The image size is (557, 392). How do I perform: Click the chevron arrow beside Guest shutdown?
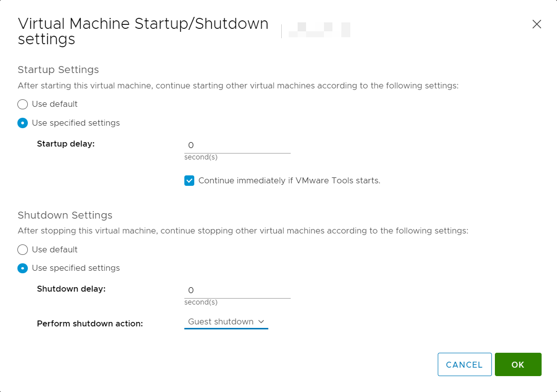click(x=261, y=322)
